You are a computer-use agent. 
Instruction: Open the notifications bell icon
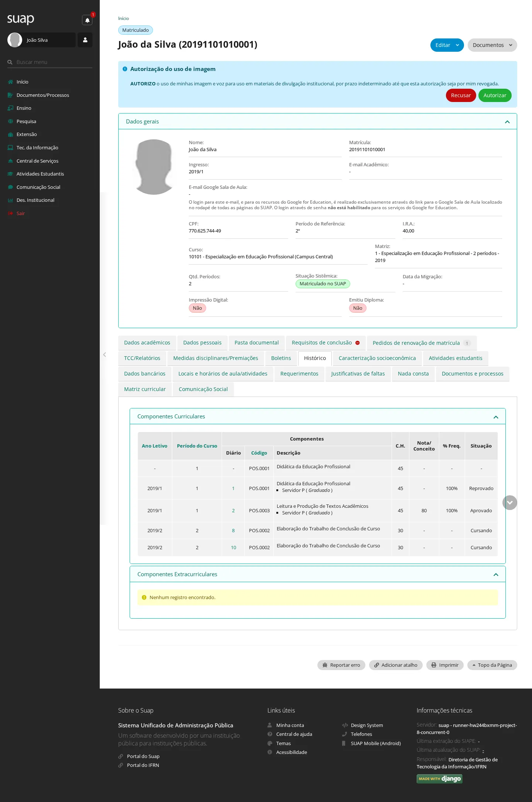pyautogui.click(x=87, y=20)
